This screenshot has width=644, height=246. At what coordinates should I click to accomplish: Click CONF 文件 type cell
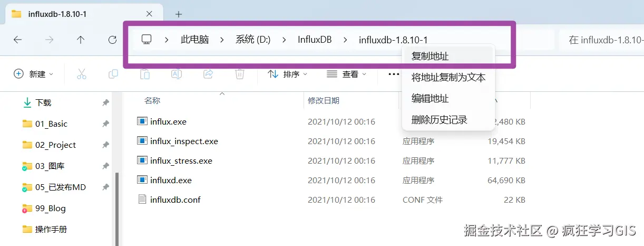tap(423, 200)
